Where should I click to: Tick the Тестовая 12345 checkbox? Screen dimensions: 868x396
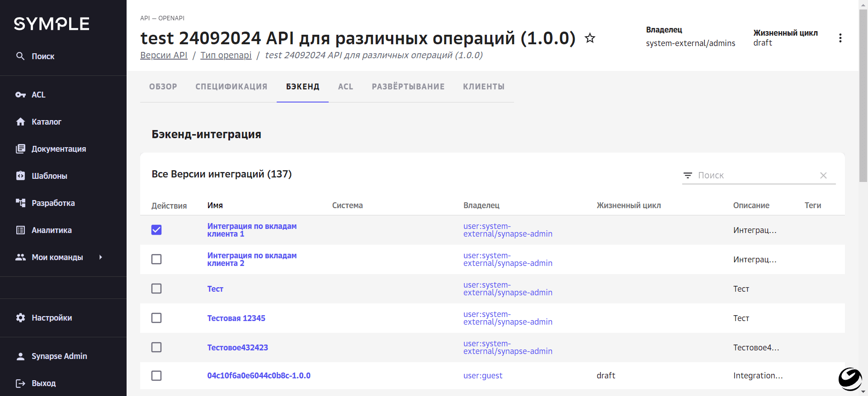pyautogui.click(x=156, y=318)
